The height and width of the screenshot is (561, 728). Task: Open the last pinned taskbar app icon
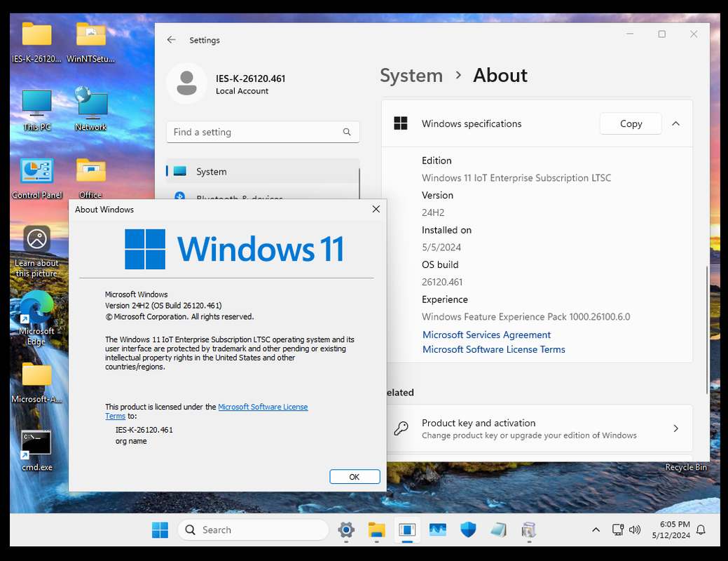[529, 530]
